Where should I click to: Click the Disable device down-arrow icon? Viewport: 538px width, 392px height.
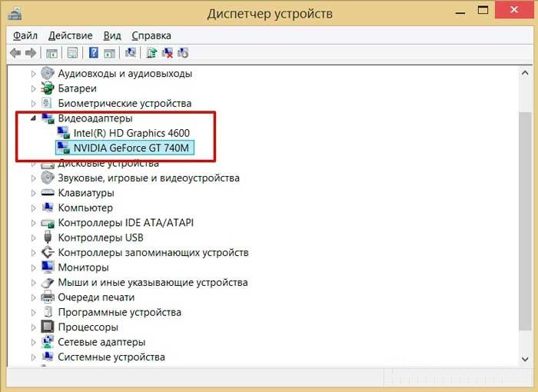[x=183, y=53]
